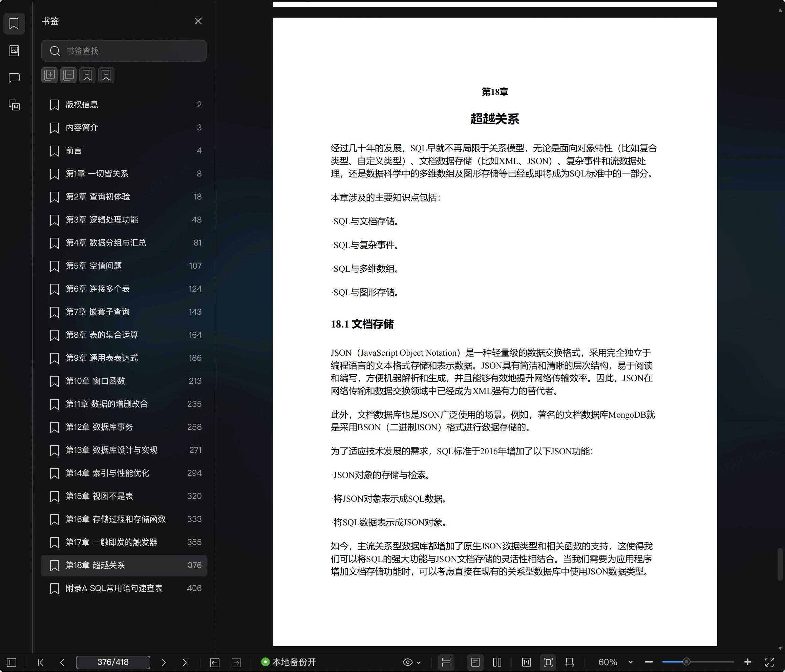
Task: Toggle the sidebar panel icon in status bar
Action: (x=12, y=663)
